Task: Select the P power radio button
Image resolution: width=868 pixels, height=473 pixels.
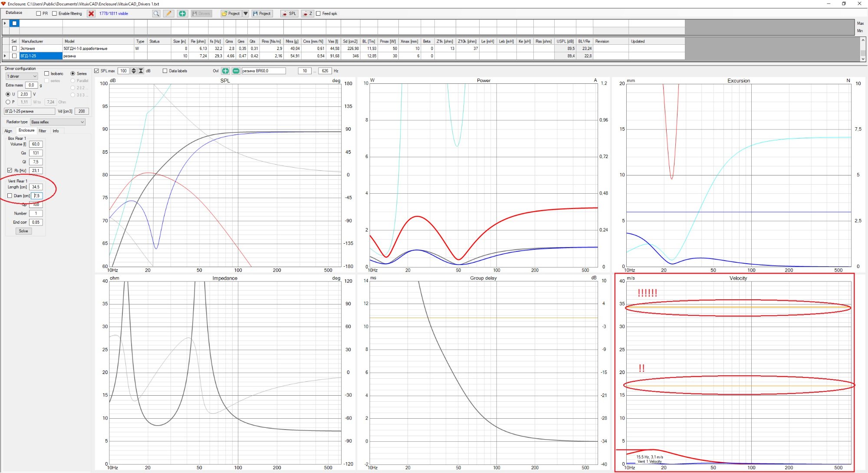Action: point(8,102)
